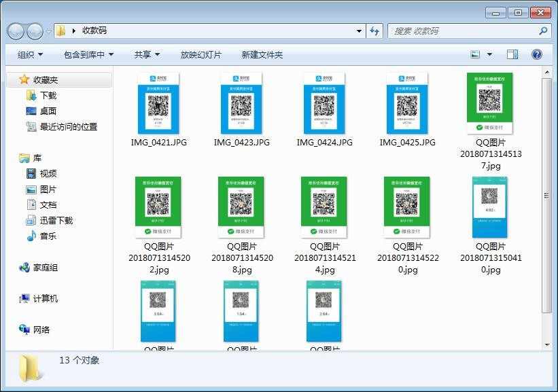
Task: Click the folder icon in the address bar
Action: click(61, 31)
